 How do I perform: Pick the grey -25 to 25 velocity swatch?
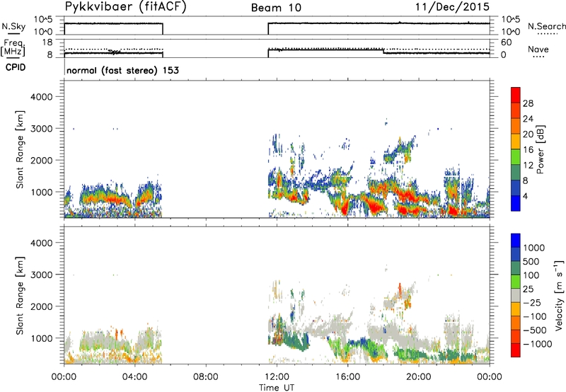(x=516, y=295)
